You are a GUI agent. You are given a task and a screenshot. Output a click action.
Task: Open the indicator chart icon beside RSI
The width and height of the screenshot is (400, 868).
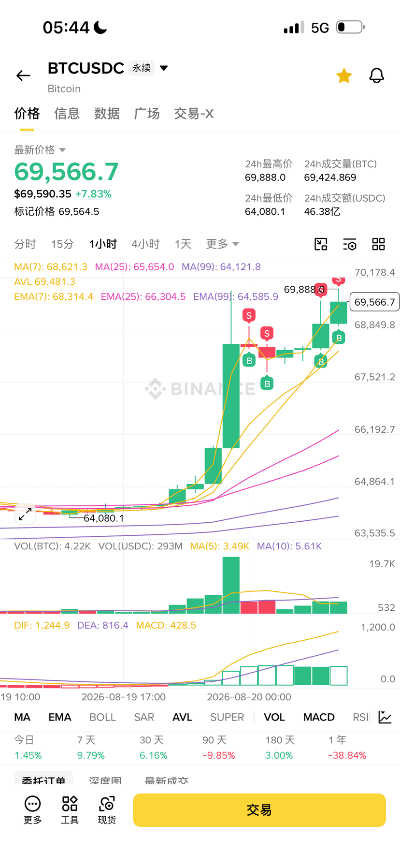coord(385,717)
